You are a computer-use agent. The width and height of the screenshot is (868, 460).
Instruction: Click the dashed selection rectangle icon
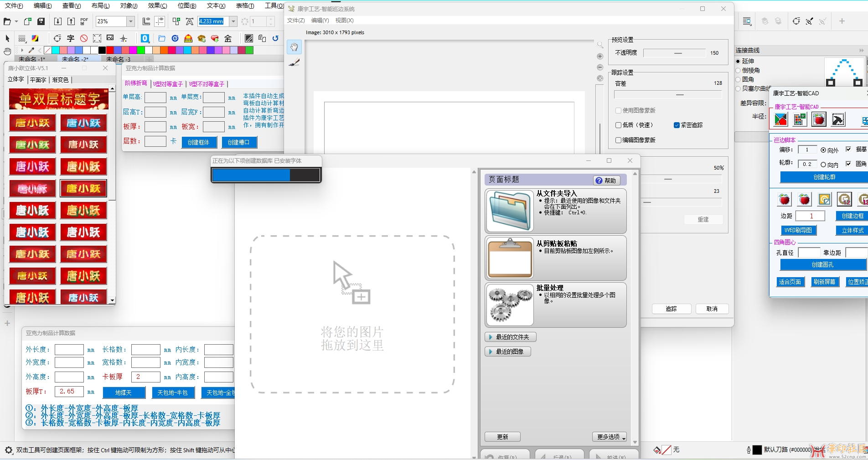pyautogui.click(x=97, y=38)
